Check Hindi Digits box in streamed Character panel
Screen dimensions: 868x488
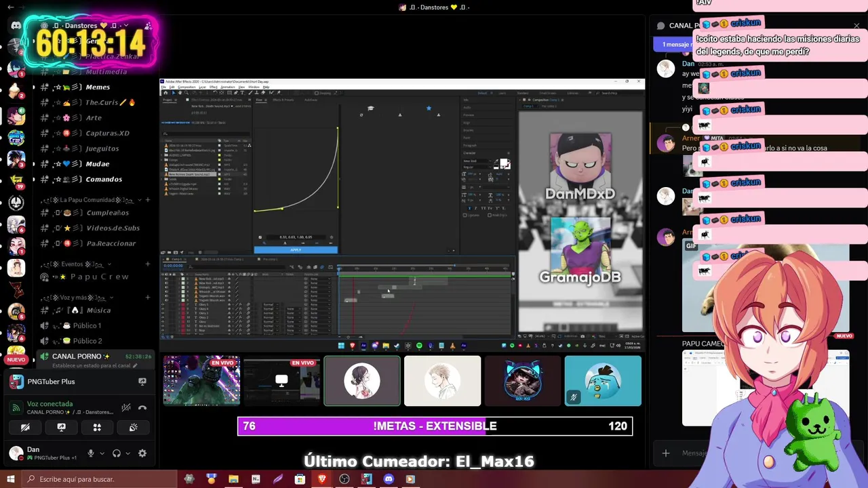[x=490, y=215]
